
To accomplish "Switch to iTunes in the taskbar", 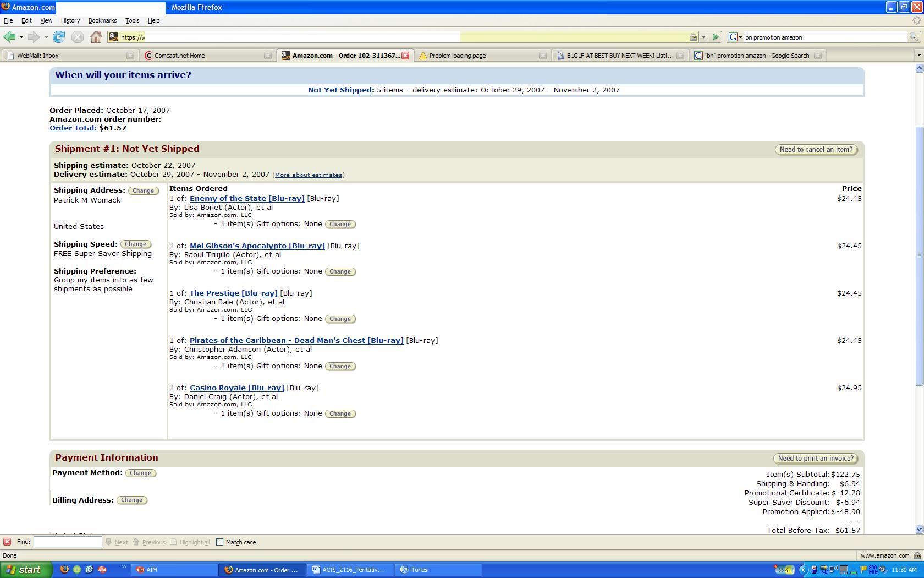I will coord(439,570).
